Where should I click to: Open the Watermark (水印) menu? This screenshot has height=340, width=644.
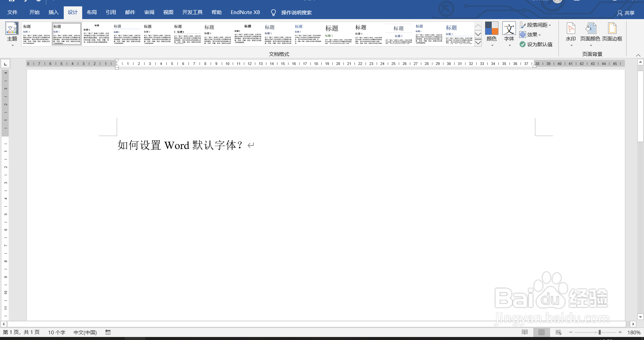coord(571,33)
